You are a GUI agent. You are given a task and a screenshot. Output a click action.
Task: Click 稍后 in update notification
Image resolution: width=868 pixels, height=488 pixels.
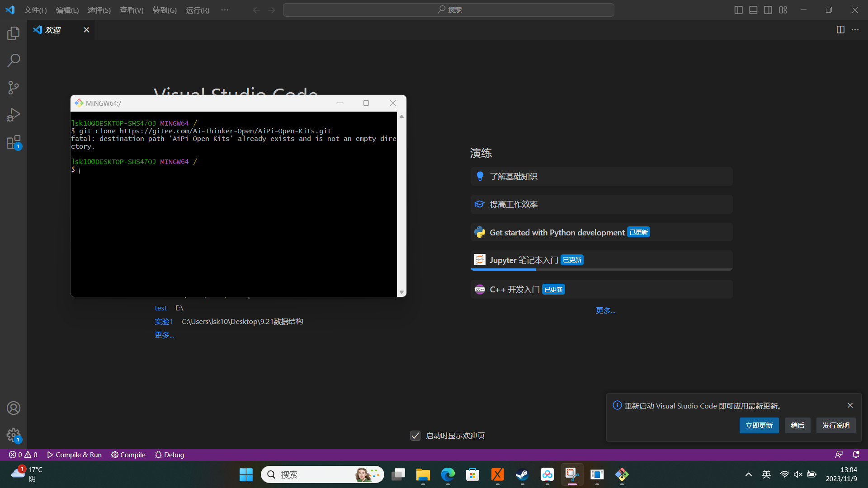point(797,426)
